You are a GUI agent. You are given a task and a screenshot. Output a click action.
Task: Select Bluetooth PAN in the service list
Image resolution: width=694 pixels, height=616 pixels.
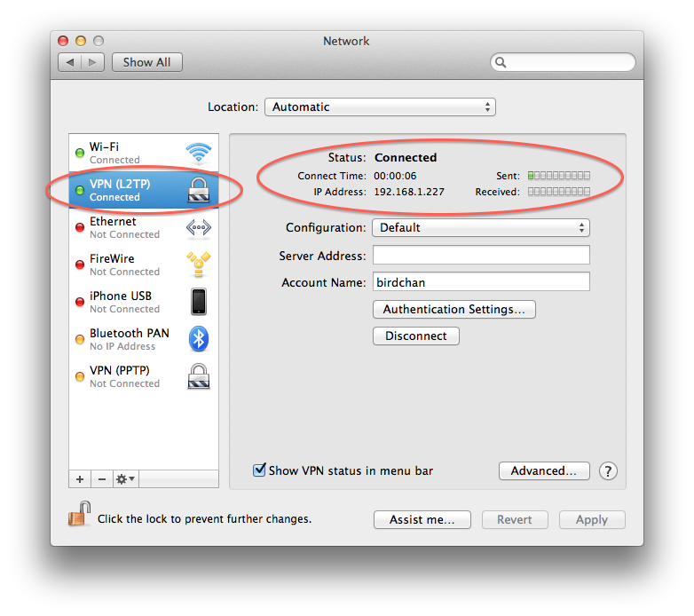point(144,339)
